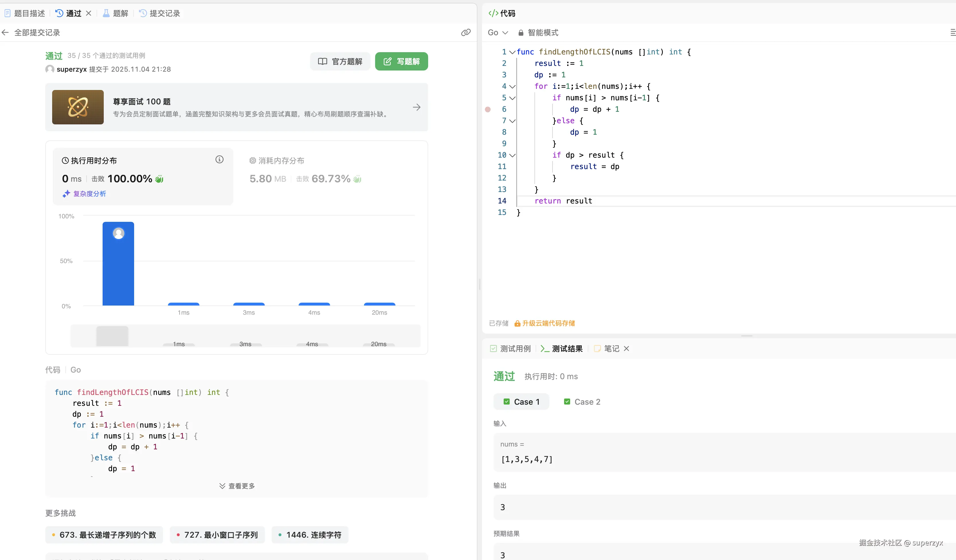
Task: Open the 官方题解 official solution
Action: (340, 61)
